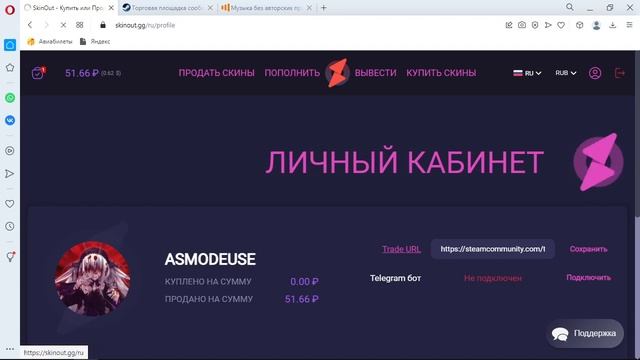The height and width of the screenshot is (360, 640).
Task: Open ПОПОЛНИТЬ menu item
Action: click(x=292, y=73)
